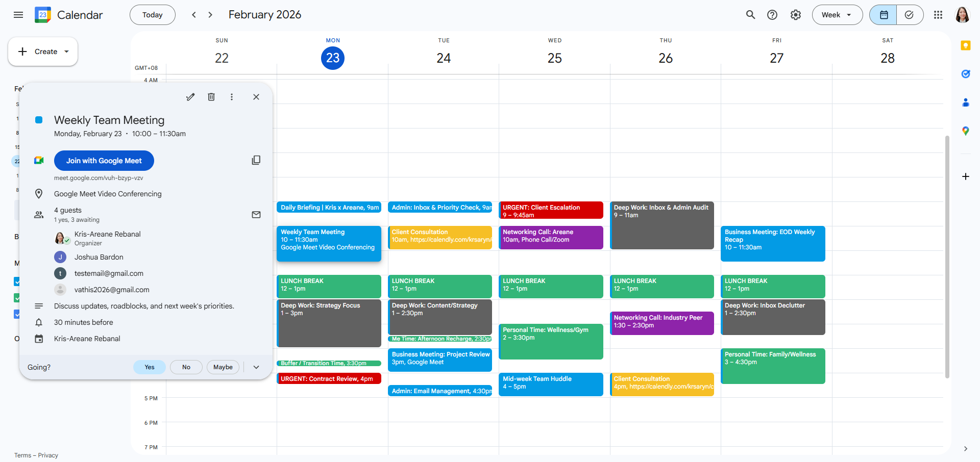The height and width of the screenshot is (462, 980).
Task: Expand more RSVP options chevron
Action: pyautogui.click(x=256, y=367)
